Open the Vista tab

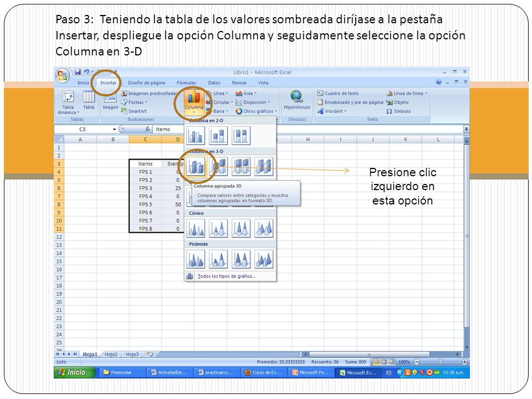[263, 83]
